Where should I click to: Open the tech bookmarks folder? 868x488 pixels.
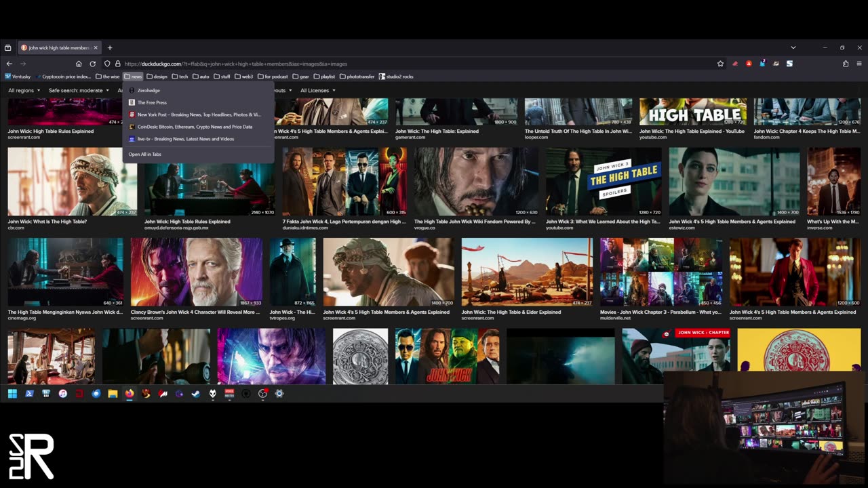[180, 77]
